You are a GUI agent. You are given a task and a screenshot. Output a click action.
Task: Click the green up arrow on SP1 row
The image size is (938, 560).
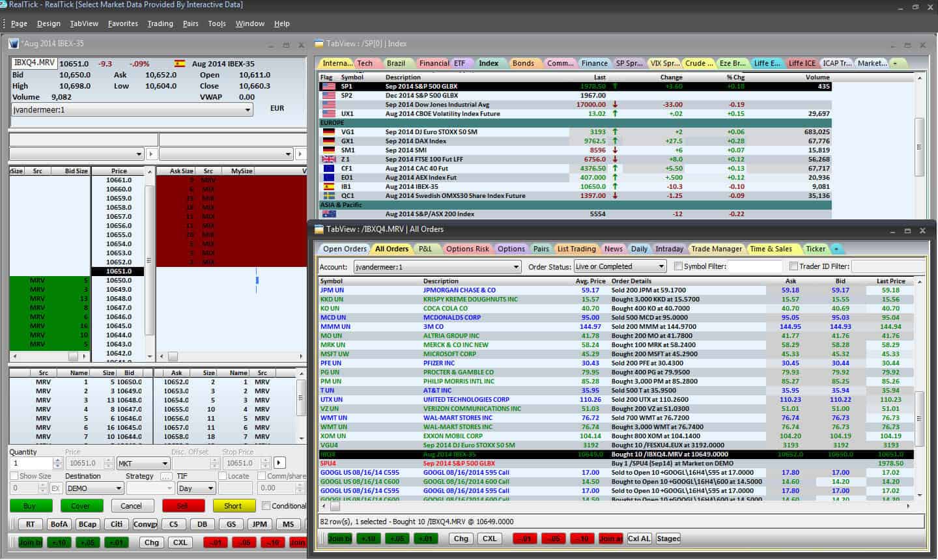(x=615, y=86)
